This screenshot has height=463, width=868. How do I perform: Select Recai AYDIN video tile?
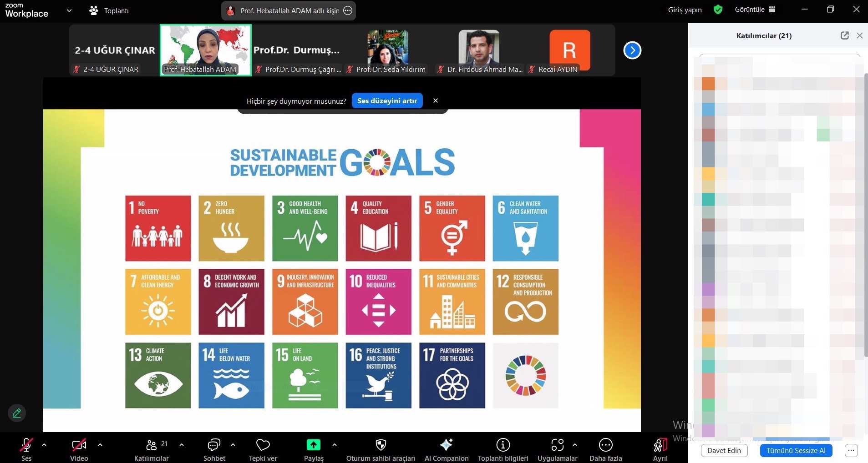click(x=570, y=50)
